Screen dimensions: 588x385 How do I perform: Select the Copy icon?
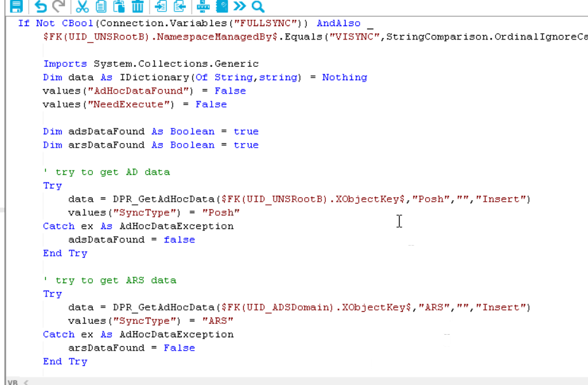(101, 7)
